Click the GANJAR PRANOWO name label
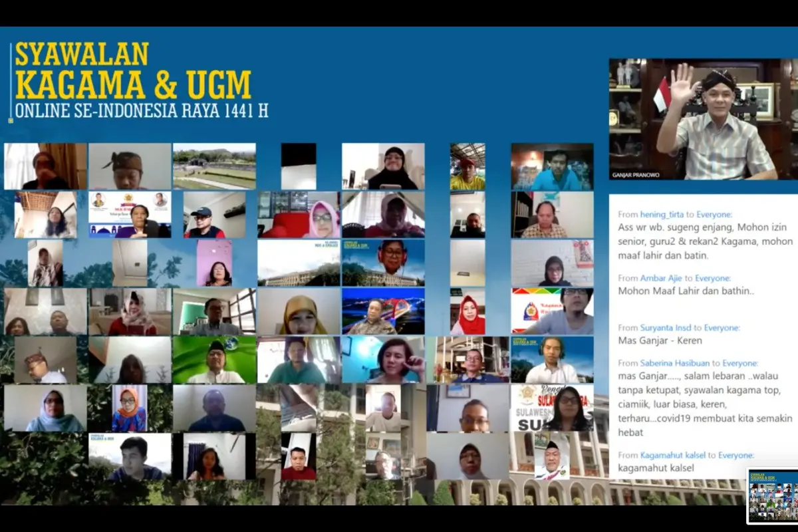The width and height of the screenshot is (798, 532). pos(637,175)
